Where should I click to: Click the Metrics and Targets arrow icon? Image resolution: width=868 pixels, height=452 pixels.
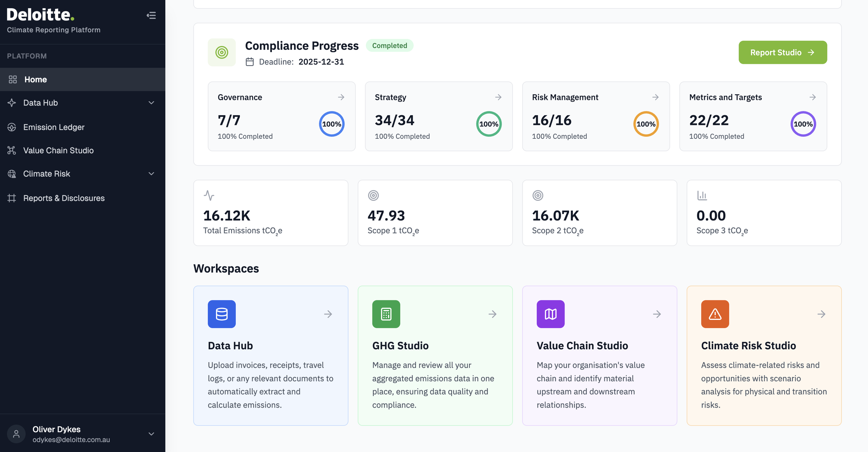812,97
